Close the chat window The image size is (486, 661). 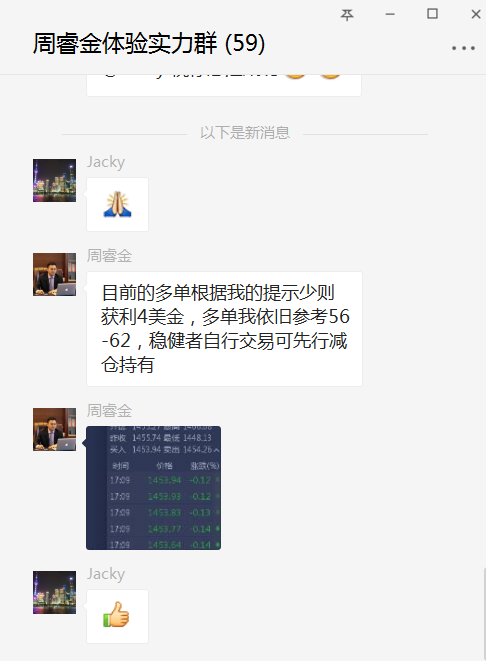click(x=476, y=14)
